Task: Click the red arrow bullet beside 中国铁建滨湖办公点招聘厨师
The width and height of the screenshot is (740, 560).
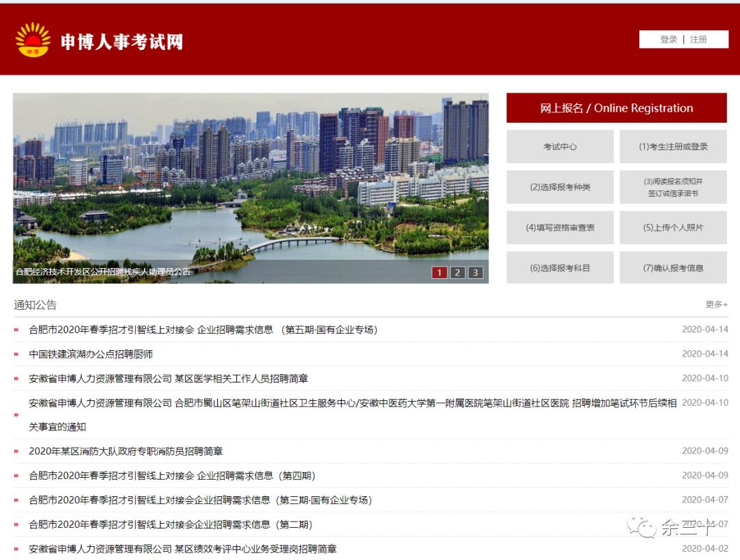Action: (x=16, y=354)
